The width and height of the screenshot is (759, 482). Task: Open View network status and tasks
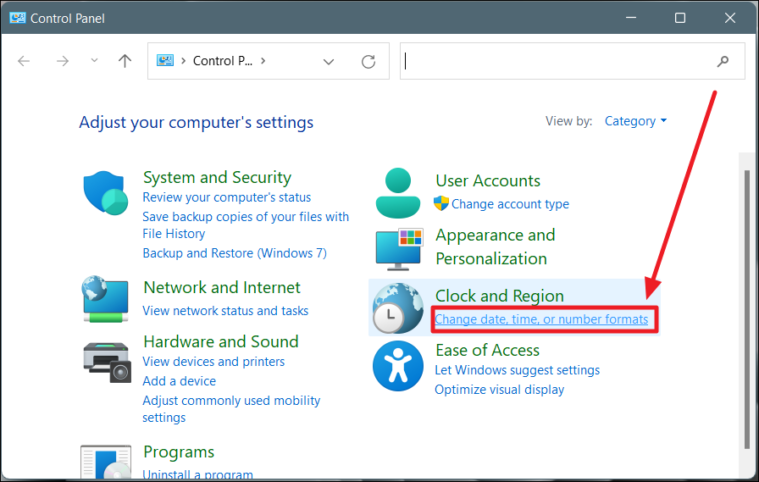click(225, 311)
